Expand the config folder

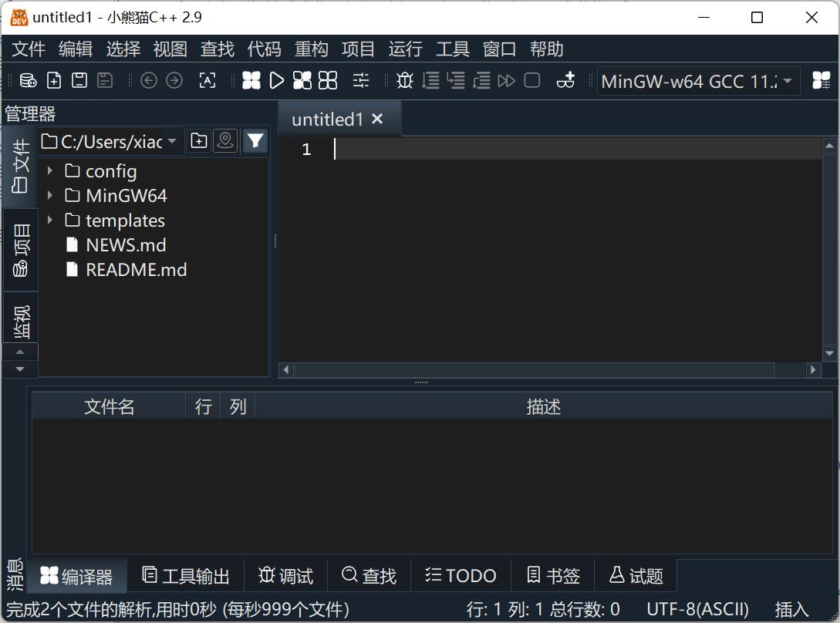pyautogui.click(x=50, y=170)
